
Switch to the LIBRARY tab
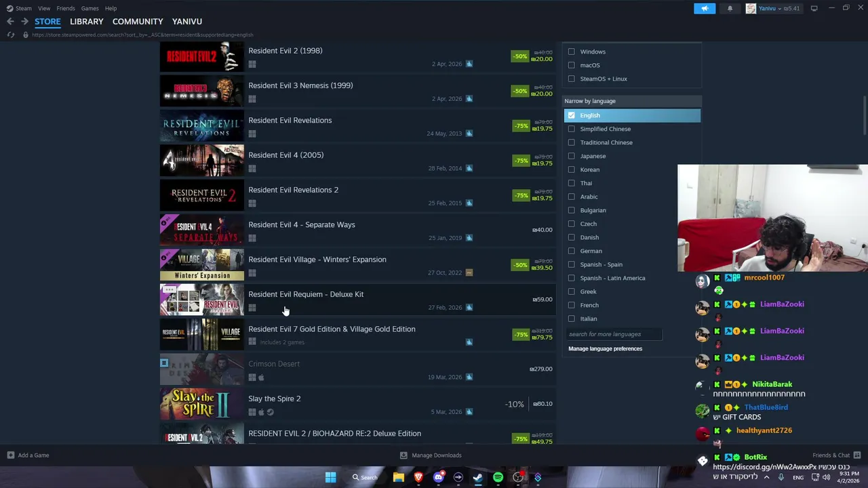pyautogui.click(x=87, y=21)
